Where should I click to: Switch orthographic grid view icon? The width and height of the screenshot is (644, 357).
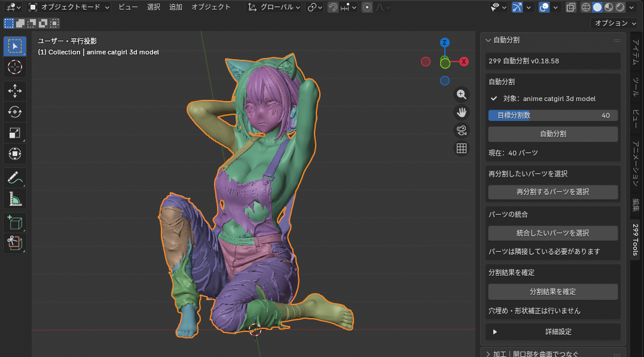click(461, 148)
